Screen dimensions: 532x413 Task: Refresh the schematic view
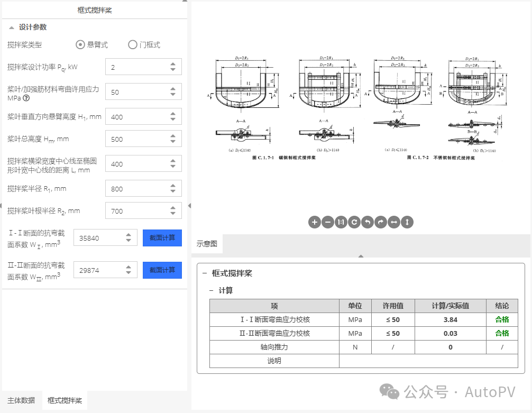(354, 222)
